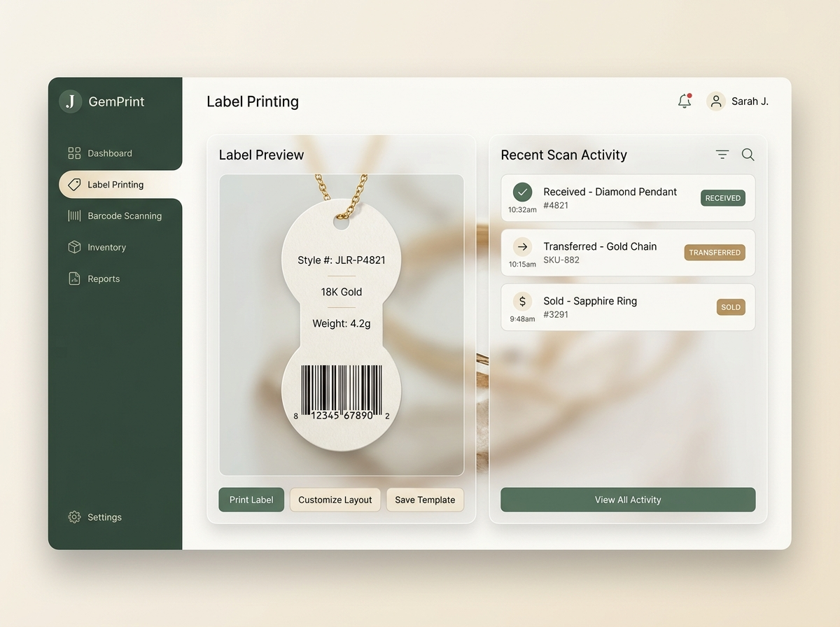Click the #4821 item number
Viewport: 840px width, 627px height.
556,205
